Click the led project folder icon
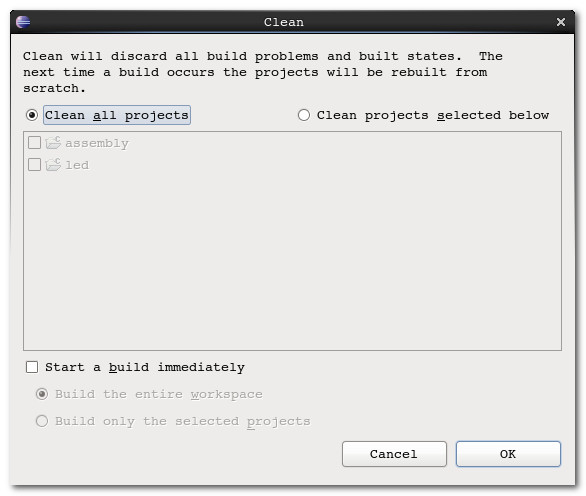The width and height of the screenshot is (586, 496). click(53, 164)
